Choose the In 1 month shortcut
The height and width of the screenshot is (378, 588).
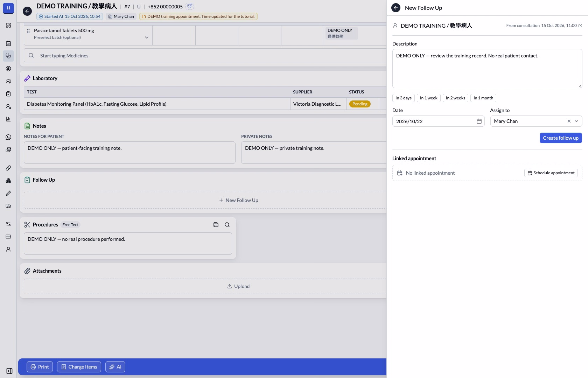click(483, 98)
